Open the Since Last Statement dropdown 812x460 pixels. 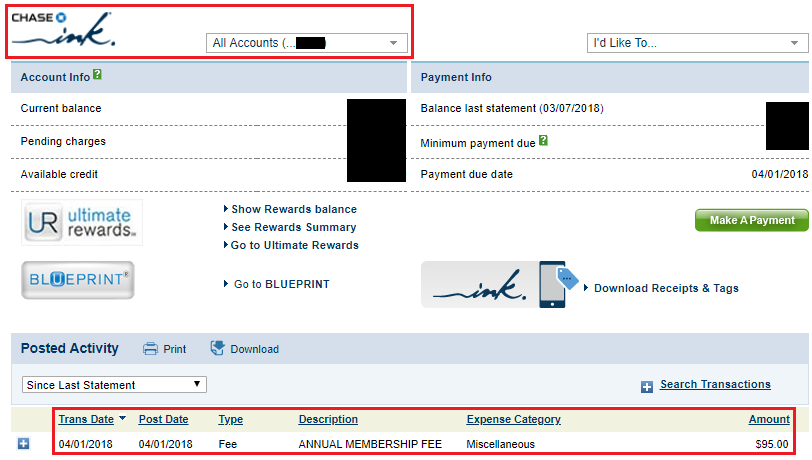tap(114, 385)
